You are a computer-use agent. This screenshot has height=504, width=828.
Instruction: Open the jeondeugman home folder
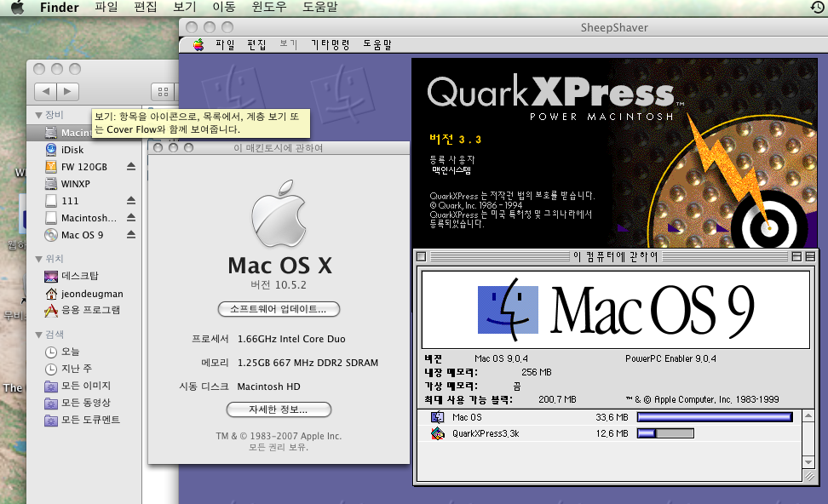coord(91,294)
